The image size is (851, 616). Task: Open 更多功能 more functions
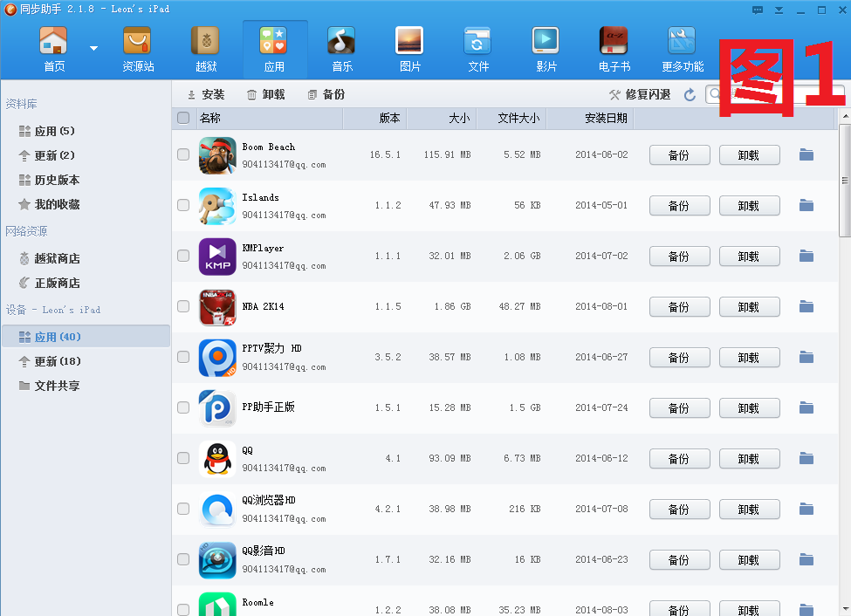(x=683, y=49)
